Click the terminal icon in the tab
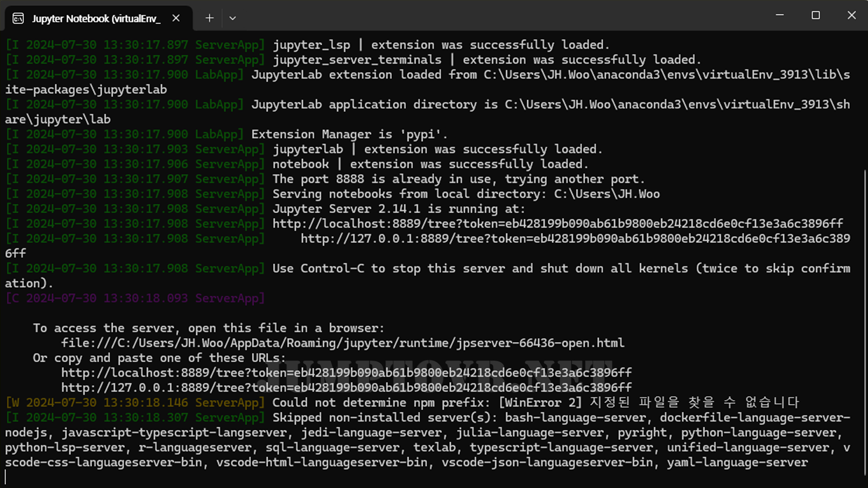 18,18
